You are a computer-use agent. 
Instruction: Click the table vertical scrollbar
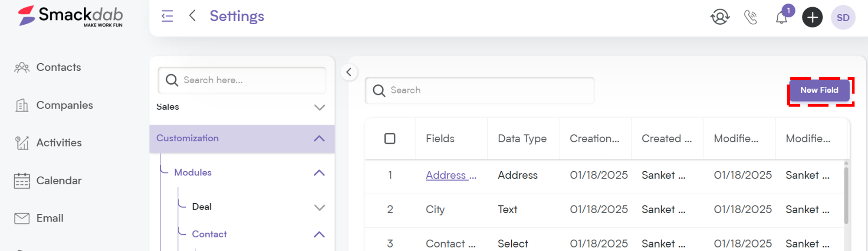[846, 195]
